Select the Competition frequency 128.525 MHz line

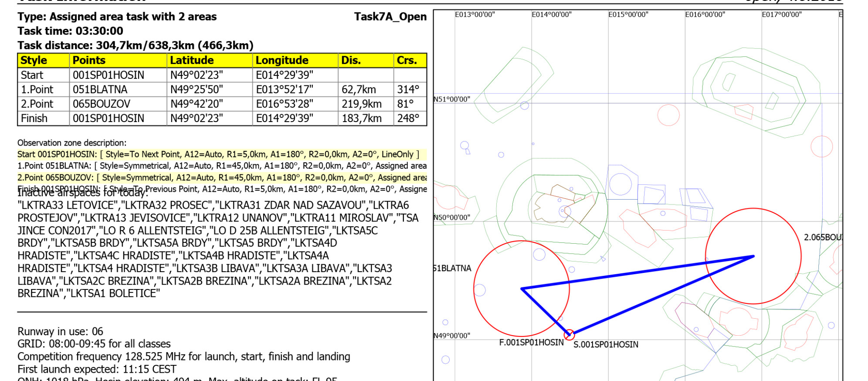[x=183, y=357]
